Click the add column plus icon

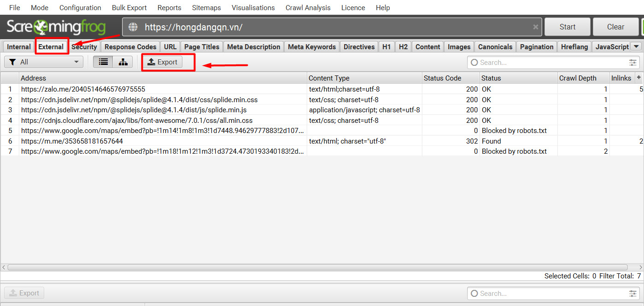638,78
